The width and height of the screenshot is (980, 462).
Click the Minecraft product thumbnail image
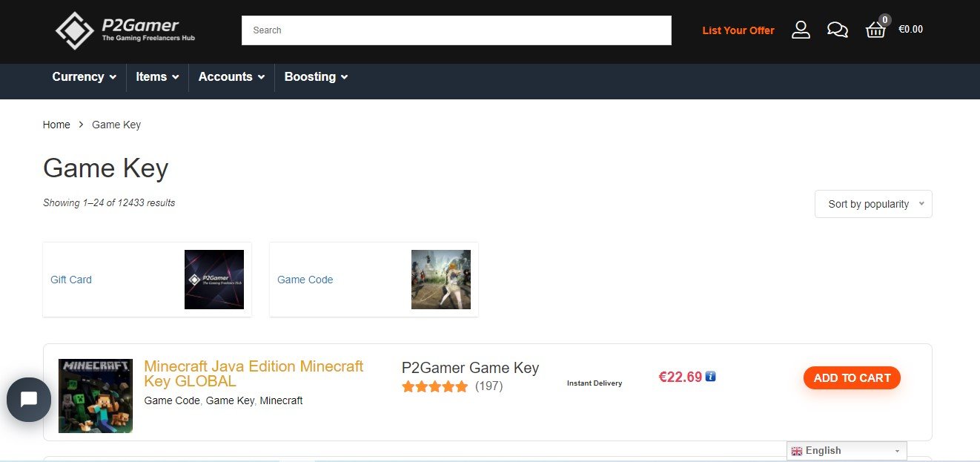[x=96, y=395]
